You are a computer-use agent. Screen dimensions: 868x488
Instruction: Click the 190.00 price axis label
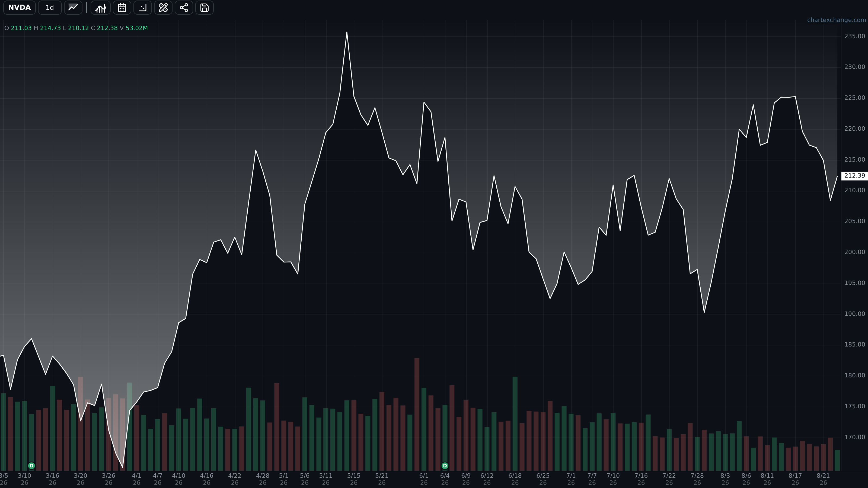pyautogui.click(x=854, y=314)
